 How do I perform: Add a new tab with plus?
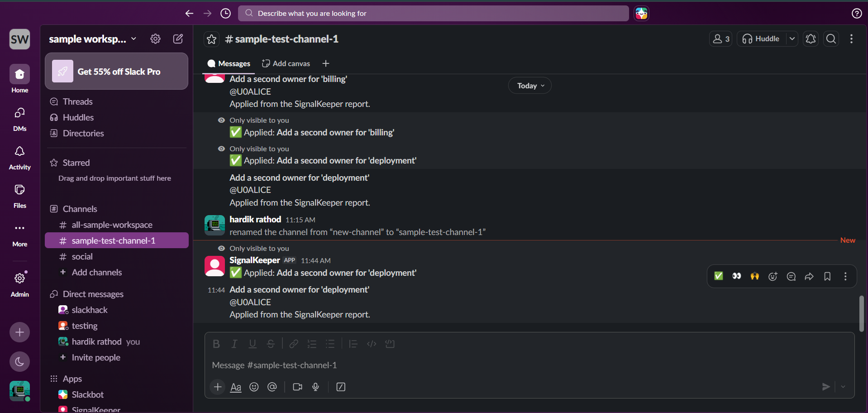click(x=326, y=64)
